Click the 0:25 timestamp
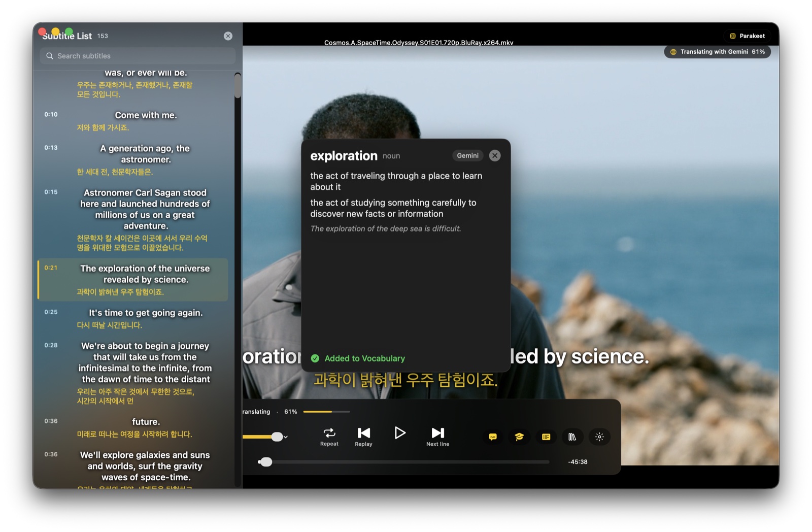The width and height of the screenshot is (812, 532). point(51,312)
